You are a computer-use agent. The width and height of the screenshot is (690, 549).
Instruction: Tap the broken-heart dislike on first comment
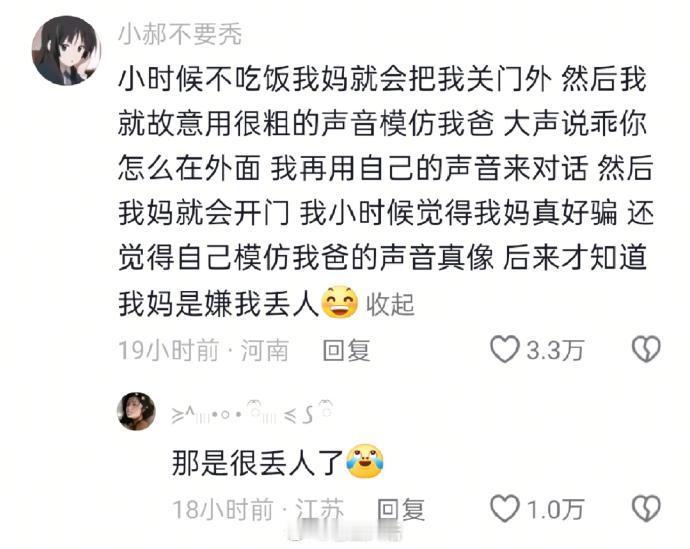click(646, 349)
